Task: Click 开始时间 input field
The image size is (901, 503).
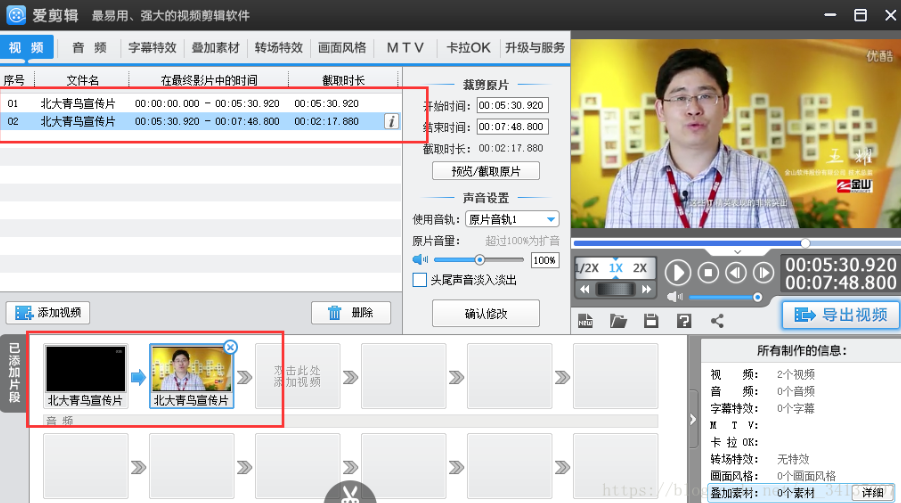Action: tap(512, 106)
